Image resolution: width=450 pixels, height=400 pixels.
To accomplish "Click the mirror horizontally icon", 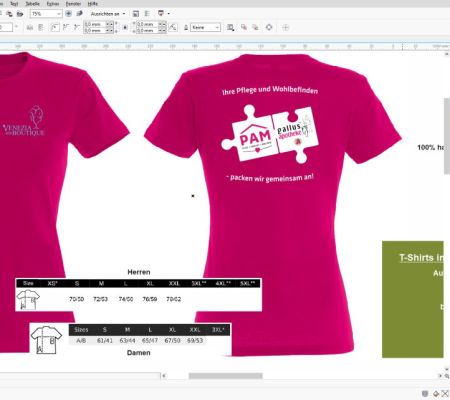I will click(30, 27).
